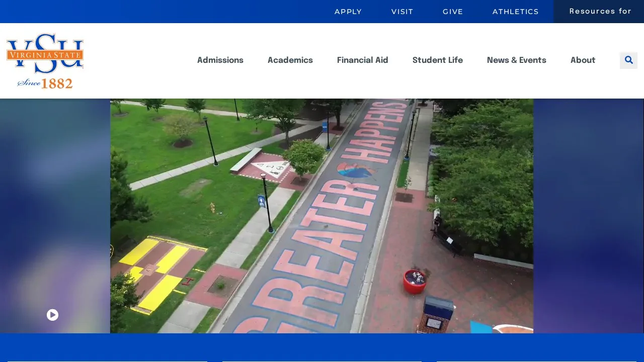Screen dimensions: 644x362
Task: Open the site search magnifier icon
Action: click(x=628, y=60)
